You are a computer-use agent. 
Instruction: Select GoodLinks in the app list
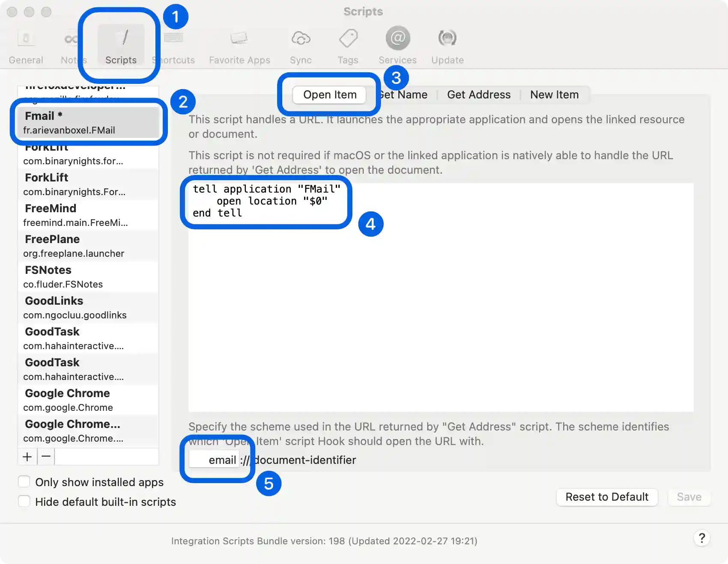tap(88, 307)
